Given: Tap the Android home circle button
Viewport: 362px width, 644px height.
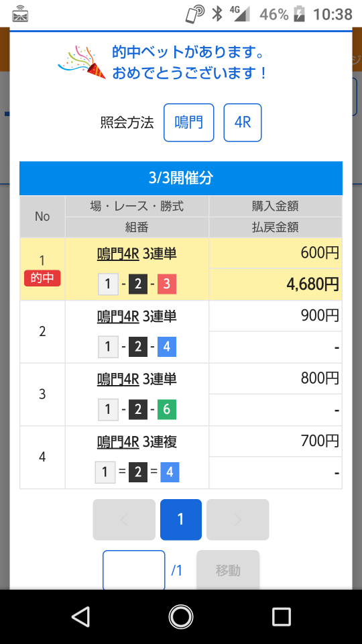Looking at the screenshot, I should 180,616.
